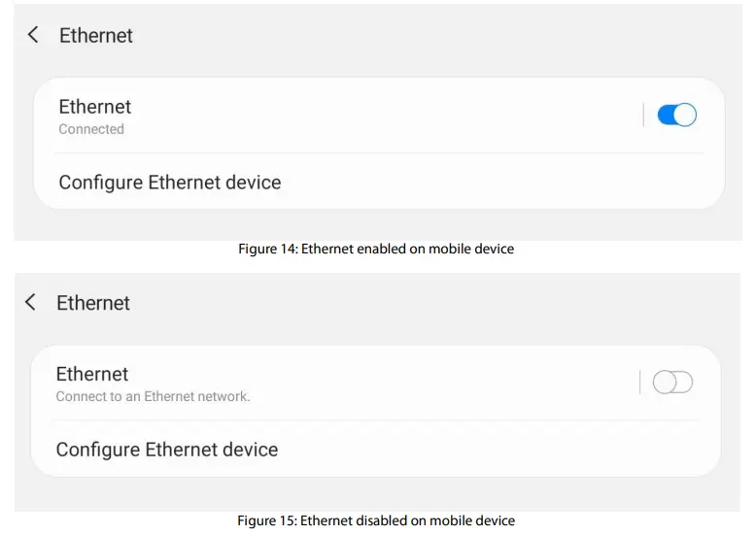756x535 pixels.
Task: Tap "Connect to an Ethernet network." hint
Action: (153, 396)
